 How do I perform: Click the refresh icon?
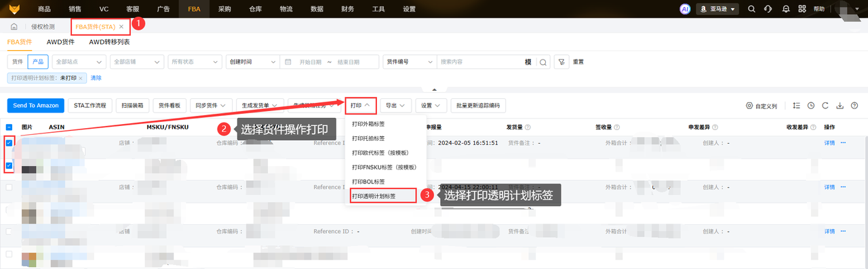point(825,106)
